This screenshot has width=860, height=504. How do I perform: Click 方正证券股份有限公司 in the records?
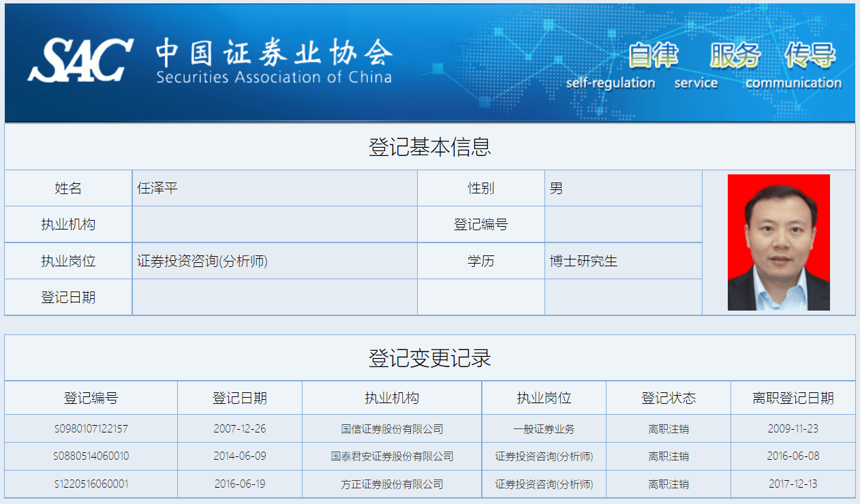392,484
